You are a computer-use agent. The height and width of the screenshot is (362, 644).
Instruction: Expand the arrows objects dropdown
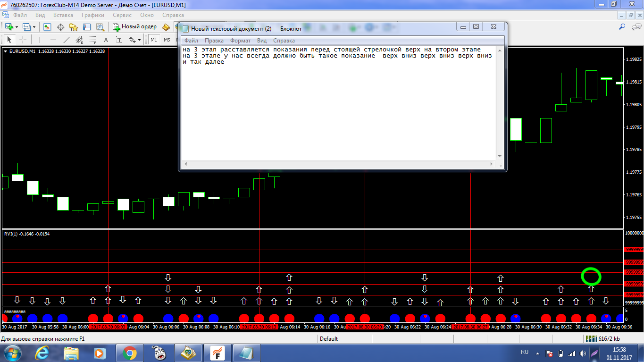pos(140,40)
